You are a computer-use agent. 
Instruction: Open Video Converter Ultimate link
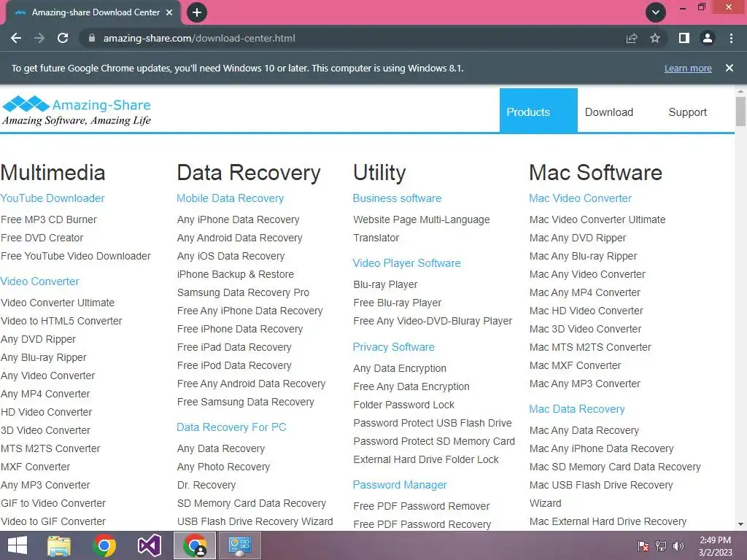click(58, 303)
